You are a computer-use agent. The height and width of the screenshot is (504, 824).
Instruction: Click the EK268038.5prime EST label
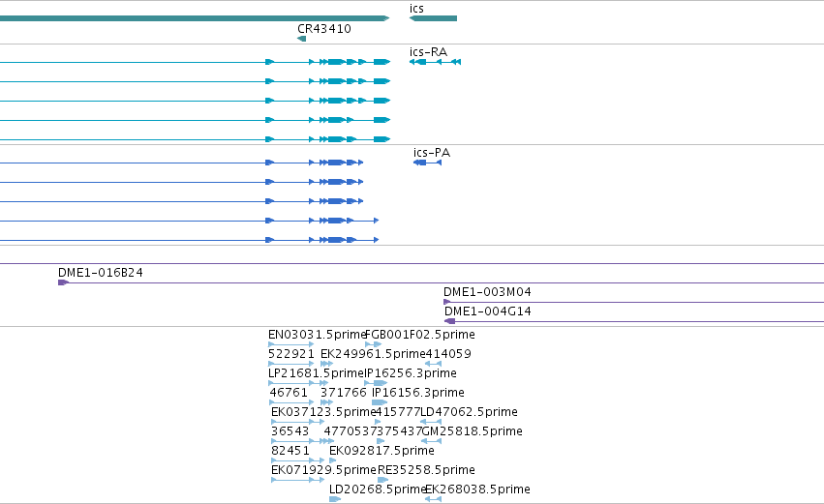[477, 489]
